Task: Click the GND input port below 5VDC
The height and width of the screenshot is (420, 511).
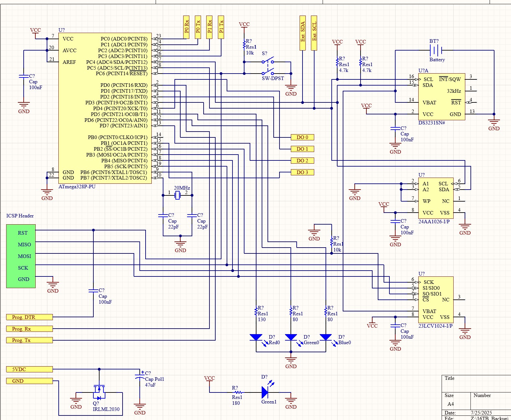Action: tap(30, 381)
